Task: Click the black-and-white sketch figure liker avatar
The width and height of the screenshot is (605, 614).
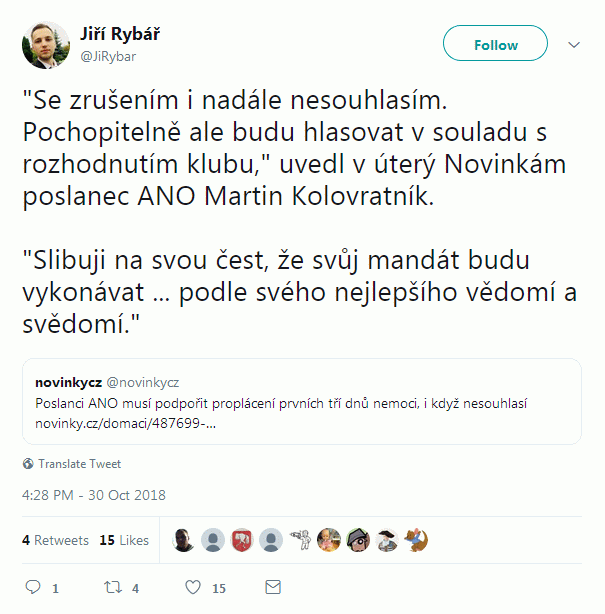Action: (299, 540)
